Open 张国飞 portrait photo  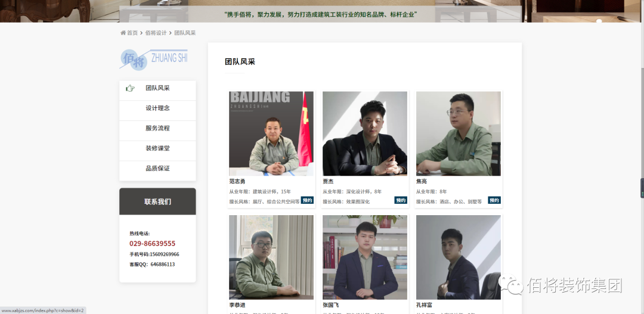click(x=365, y=257)
